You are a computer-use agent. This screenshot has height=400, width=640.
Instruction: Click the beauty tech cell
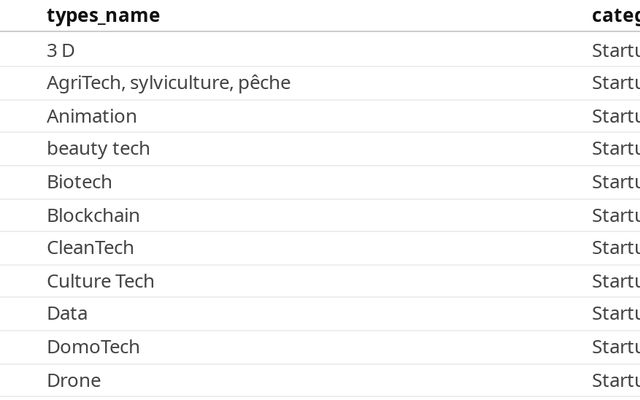98,149
